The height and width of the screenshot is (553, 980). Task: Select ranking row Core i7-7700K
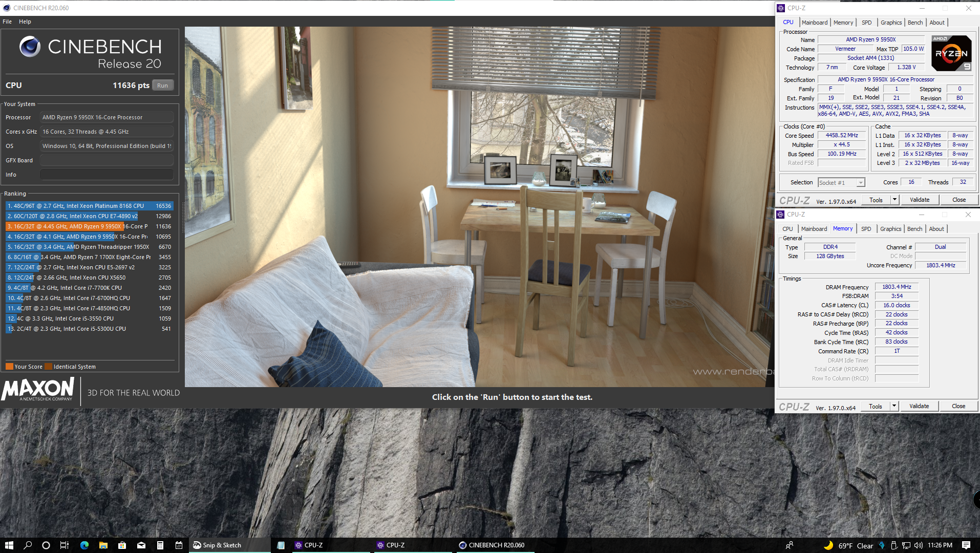coord(89,288)
